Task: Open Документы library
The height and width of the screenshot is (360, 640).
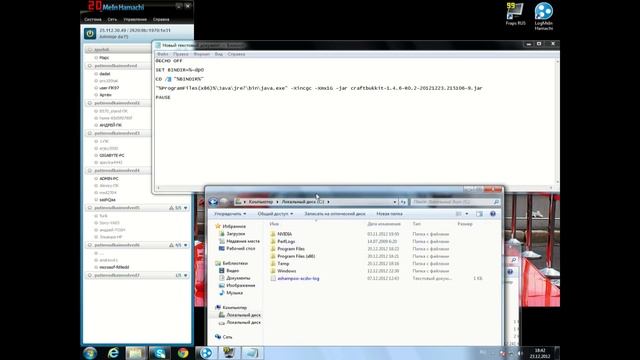Action: (238, 278)
